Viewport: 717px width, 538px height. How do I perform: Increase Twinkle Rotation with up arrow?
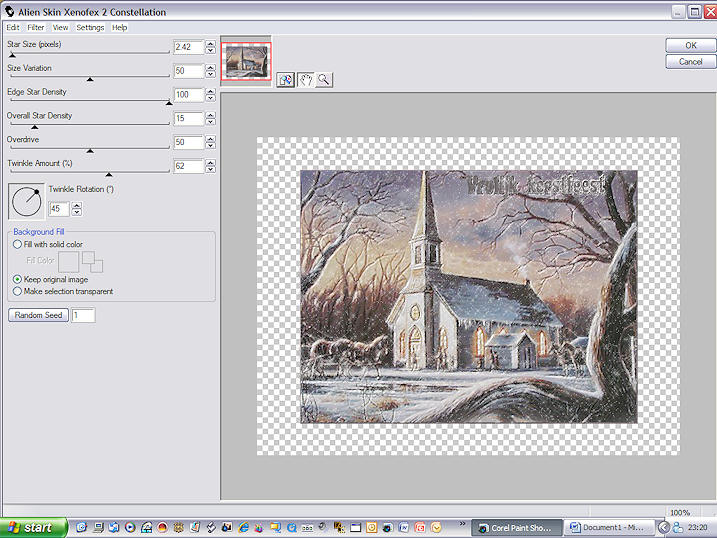(x=77, y=206)
